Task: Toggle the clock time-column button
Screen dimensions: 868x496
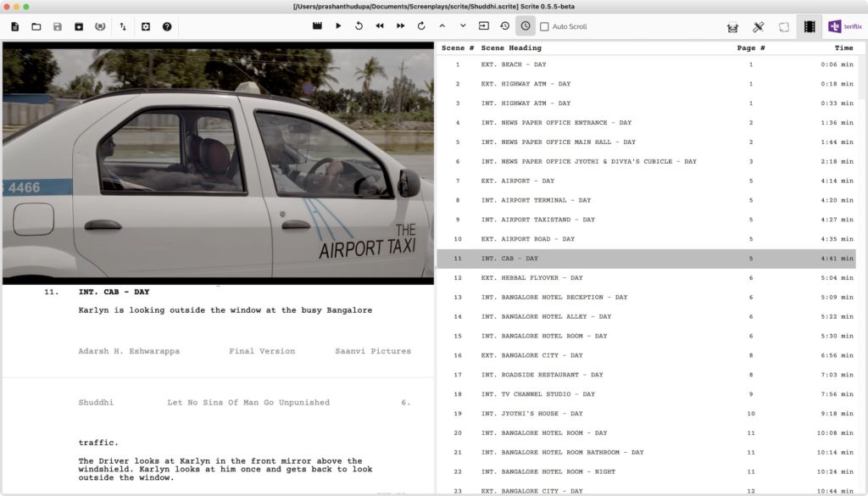Action: [x=526, y=26]
